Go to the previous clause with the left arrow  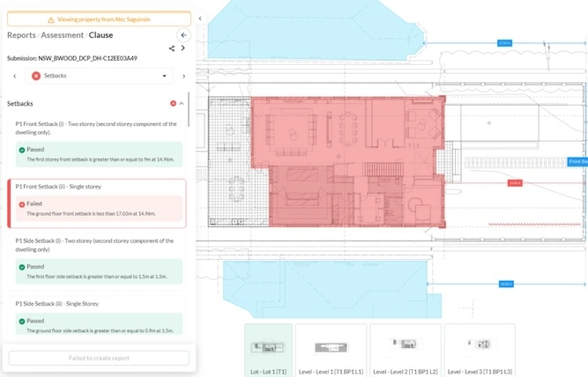(x=15, y=76)
